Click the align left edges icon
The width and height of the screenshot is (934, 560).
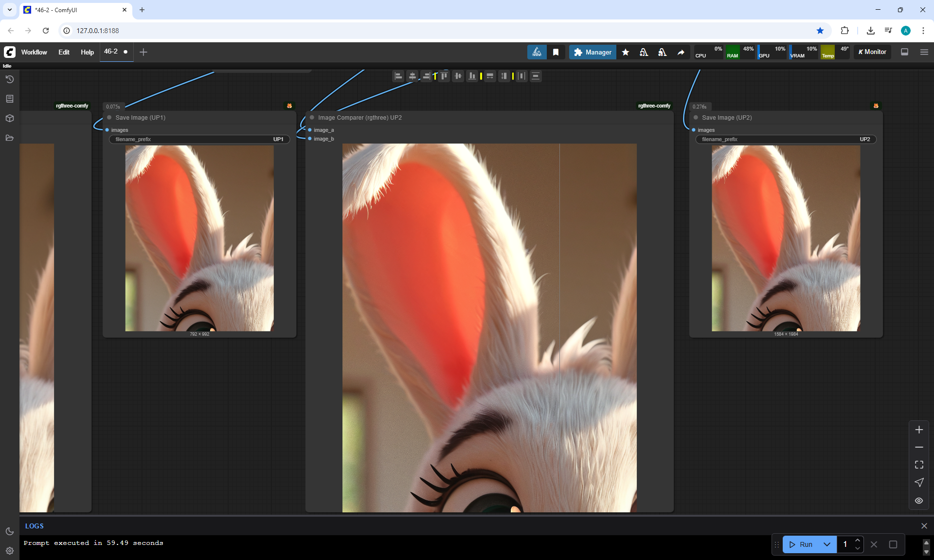click(398, 76)
